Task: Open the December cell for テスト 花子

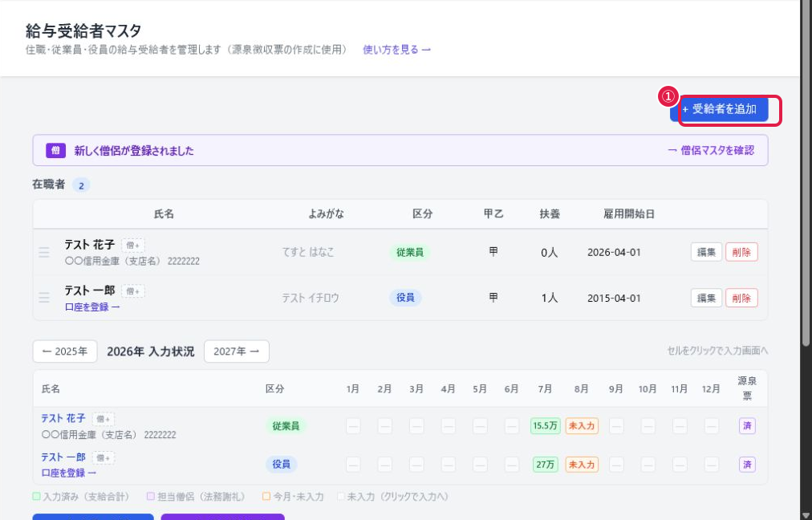Action: coord(712,426)
